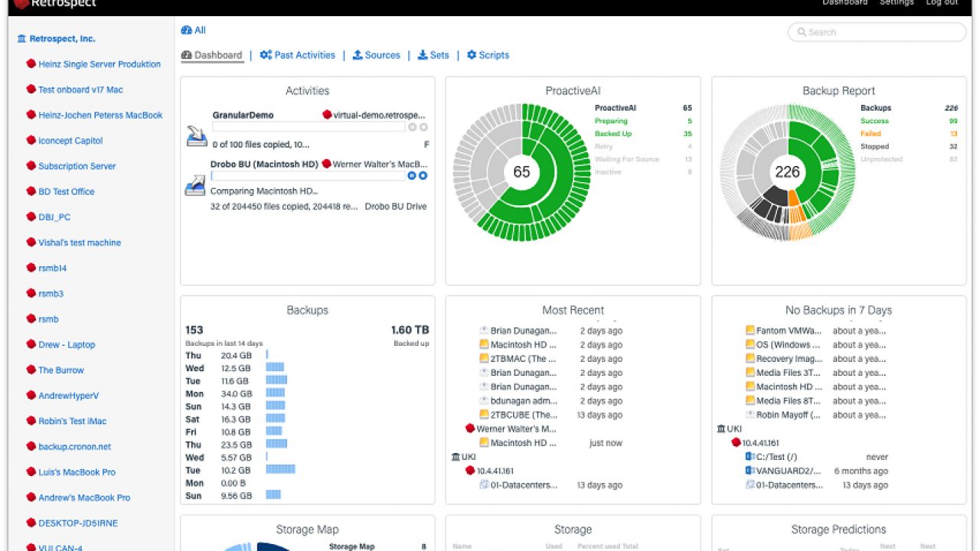Image resolution: width=980 pixels, height=551 pixels.
Task: Open Settings in the top bar
Action: (x=897, y=2)
